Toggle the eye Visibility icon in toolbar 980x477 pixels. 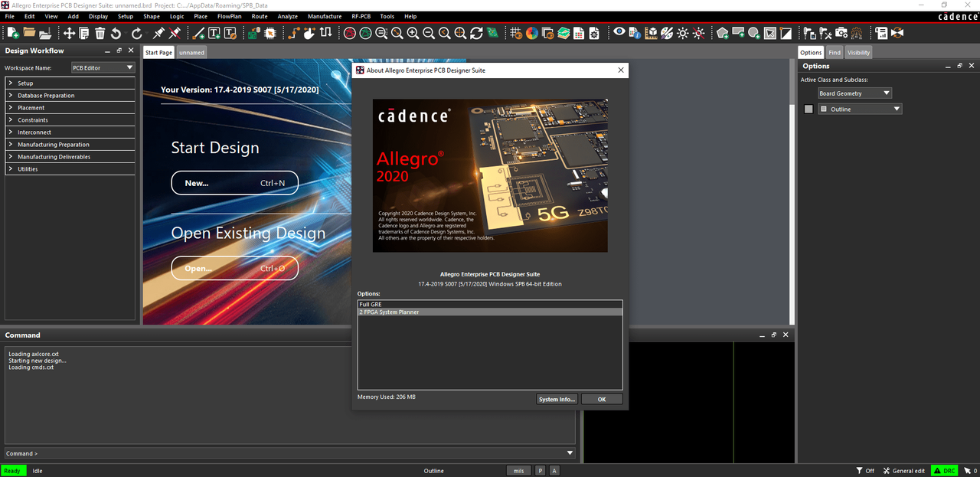619,33
